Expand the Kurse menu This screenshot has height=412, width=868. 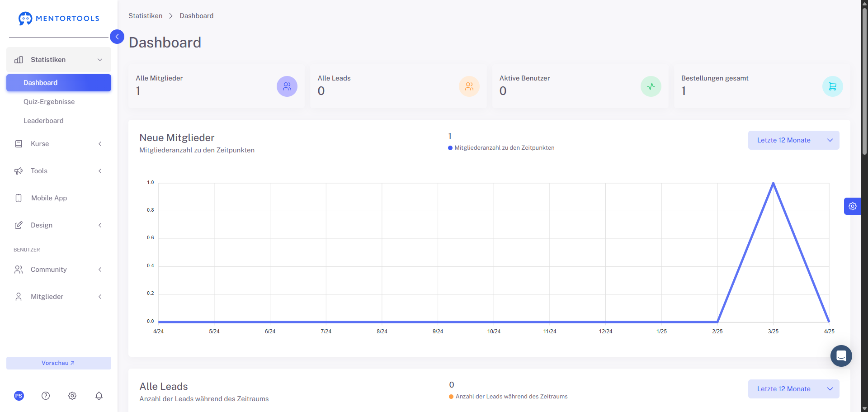click(x=59, y=144)
